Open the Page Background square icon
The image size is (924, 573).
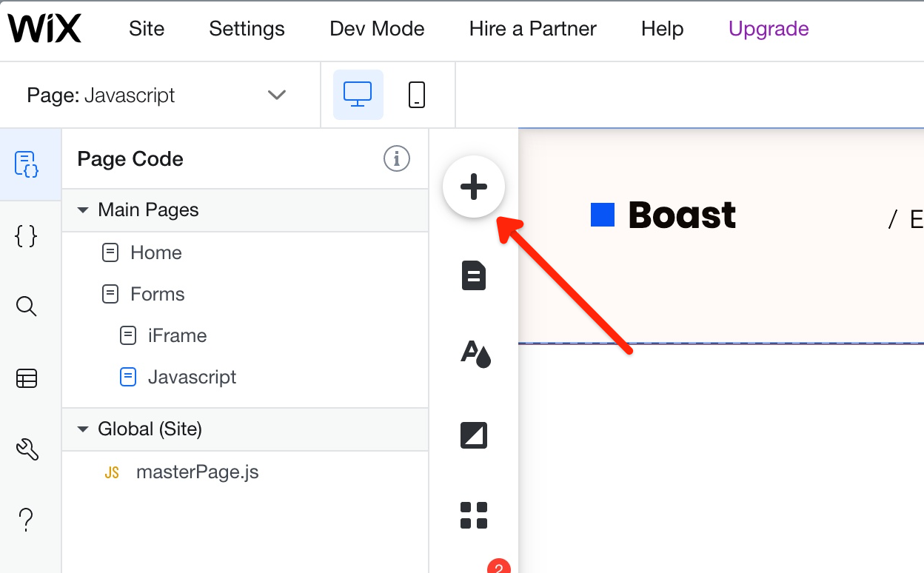pyautogui.click(x=474, y=435)
